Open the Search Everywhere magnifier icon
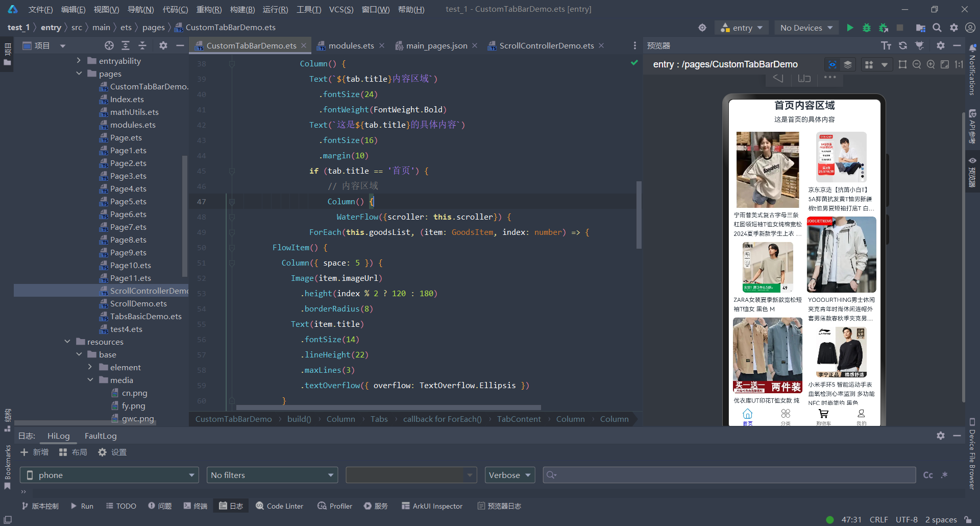 (x=937, y=28)
